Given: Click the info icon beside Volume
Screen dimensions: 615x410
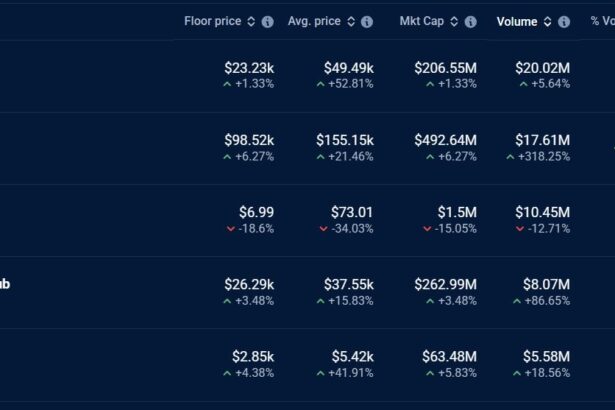Looking at the screenshot, I should coord(565,21).
